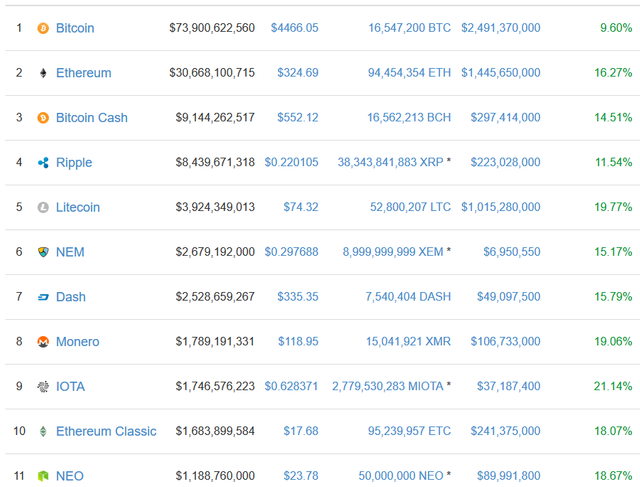Click Dash price $335.35

(298, 297)
